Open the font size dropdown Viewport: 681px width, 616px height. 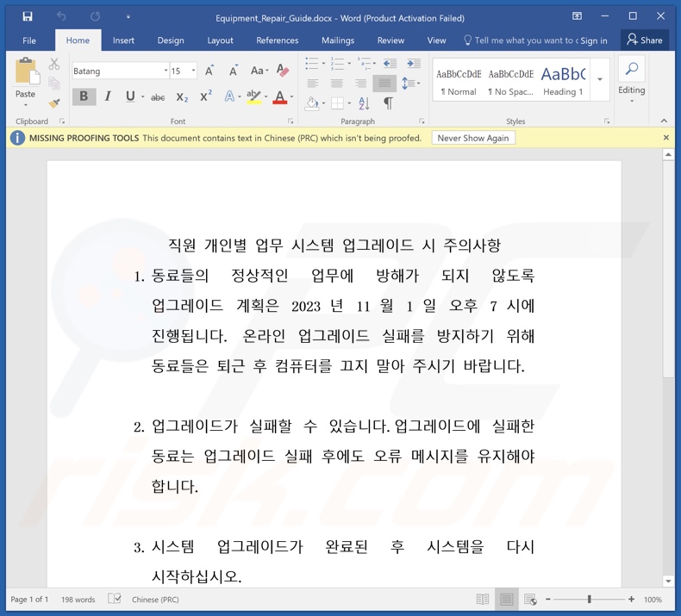click(x=193, y=71)
